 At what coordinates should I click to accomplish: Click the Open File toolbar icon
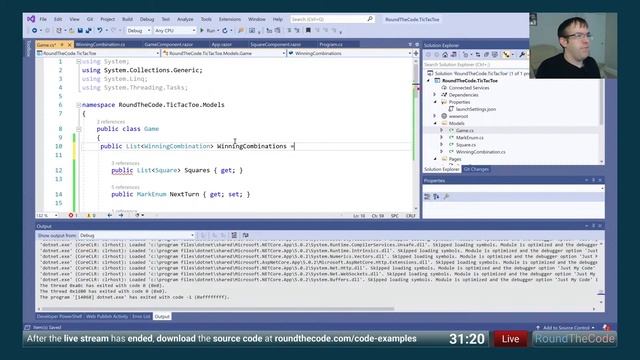[x=71, y=31]
